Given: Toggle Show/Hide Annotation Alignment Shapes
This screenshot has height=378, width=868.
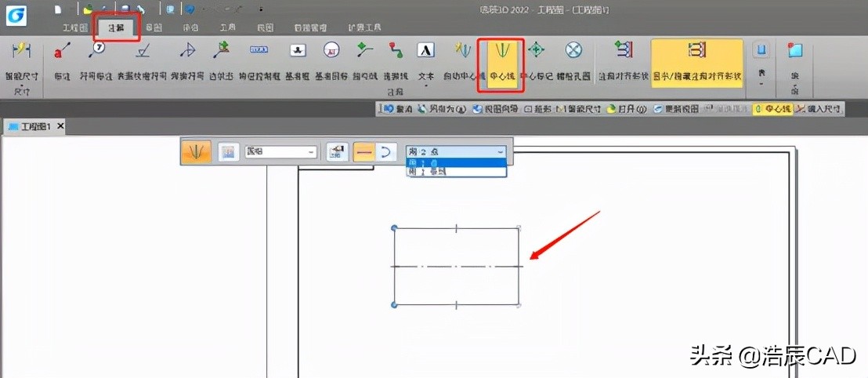Looking at the screenshot, I should (x=697, y=62).
